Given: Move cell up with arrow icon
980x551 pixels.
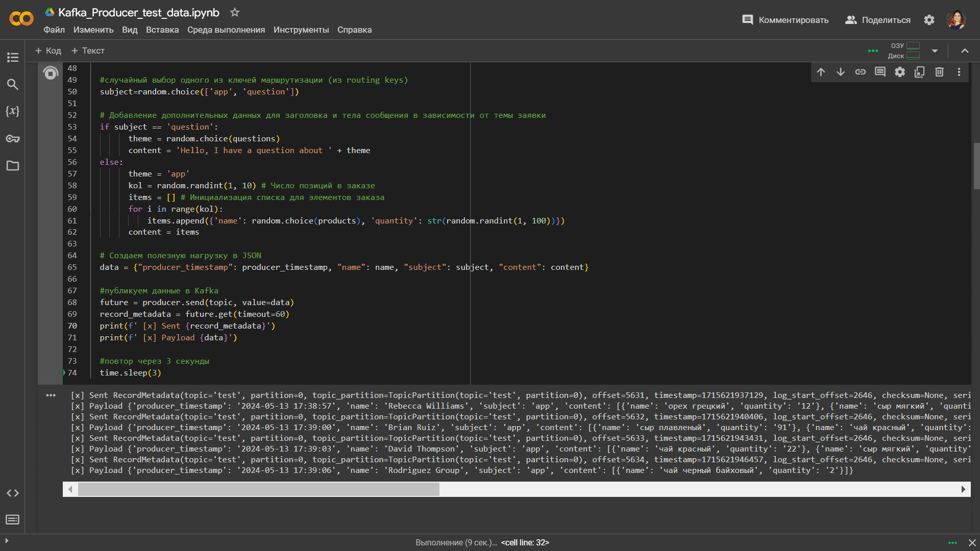Looking at the screenshot, I should (821, 72).
